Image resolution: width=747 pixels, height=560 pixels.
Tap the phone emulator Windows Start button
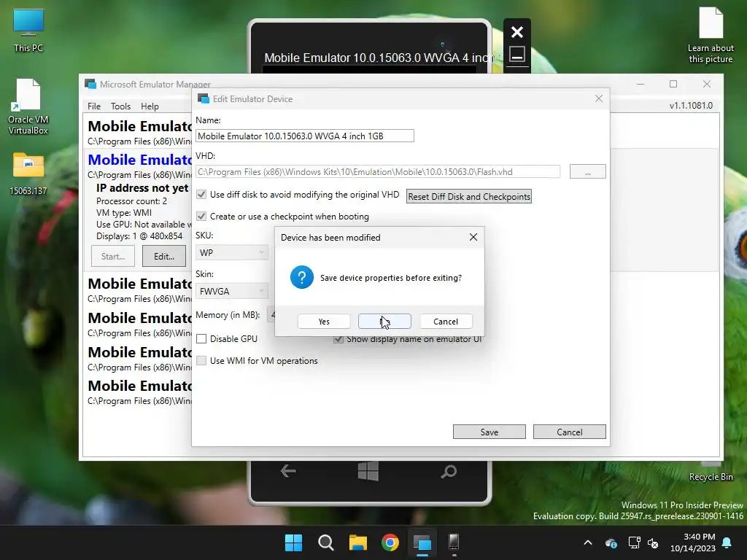point(368,471)
